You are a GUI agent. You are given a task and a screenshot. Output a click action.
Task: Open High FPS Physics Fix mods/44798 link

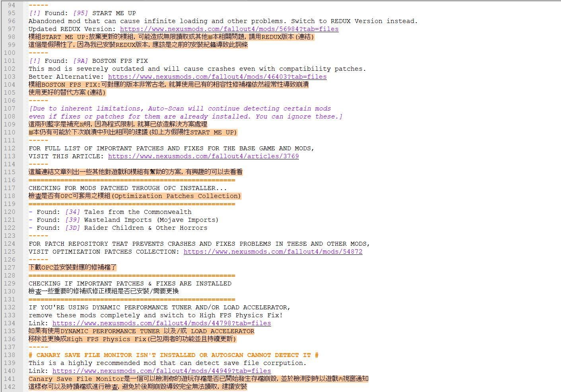[x=161, y=323]
